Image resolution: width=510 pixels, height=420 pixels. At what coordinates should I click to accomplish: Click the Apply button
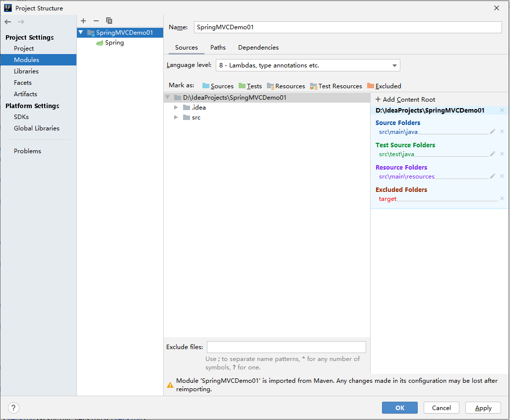point(483,408)
